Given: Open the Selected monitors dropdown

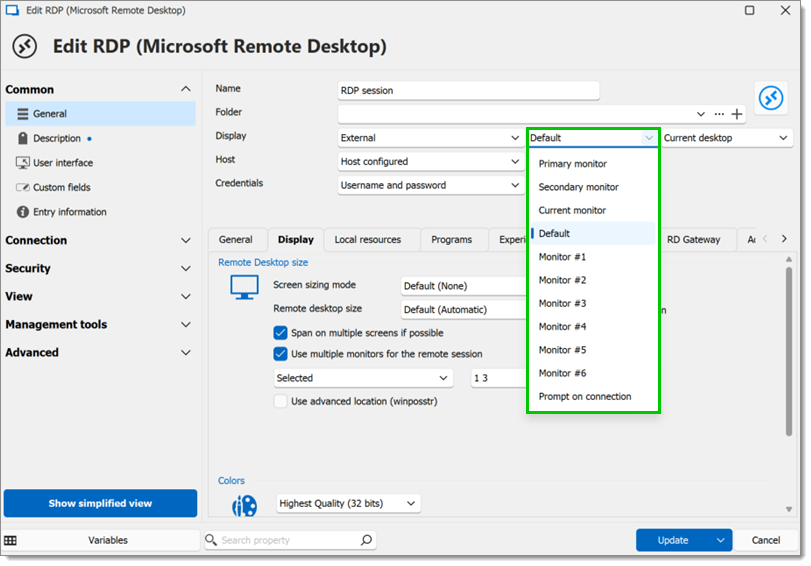Looking at the screenshot, I should click(x=363, y=378).
